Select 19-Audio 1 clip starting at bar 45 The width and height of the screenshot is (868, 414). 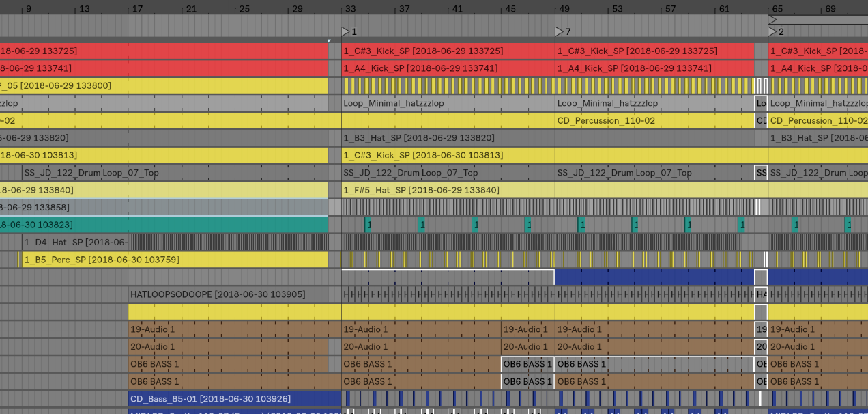pyautogui.click(x=528, y=329)
